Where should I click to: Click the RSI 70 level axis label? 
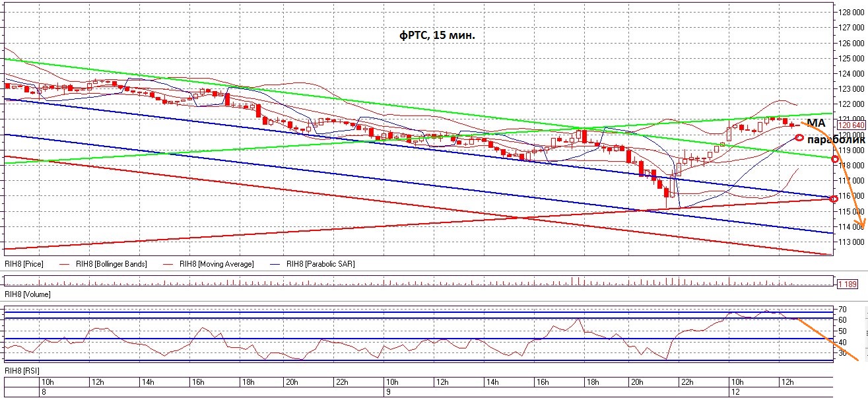pyautogui.click(x=842, y=309)
